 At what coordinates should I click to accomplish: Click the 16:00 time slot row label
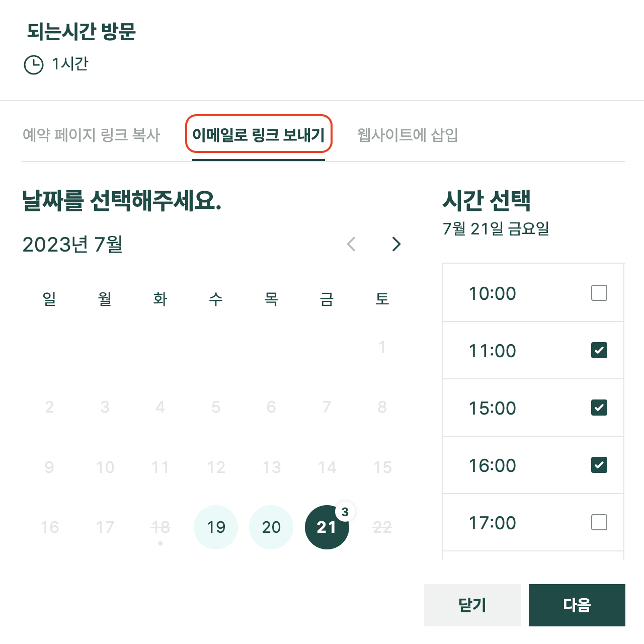[492, 465]
